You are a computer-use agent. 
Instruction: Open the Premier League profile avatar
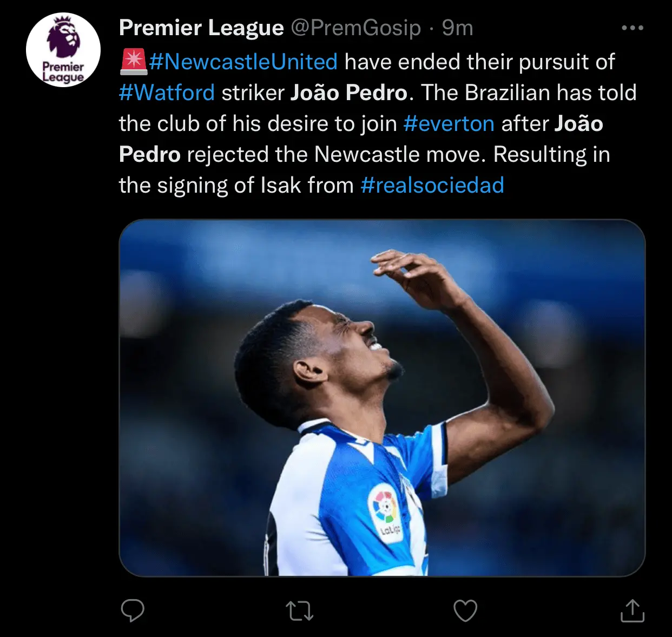tap(63, 50)
